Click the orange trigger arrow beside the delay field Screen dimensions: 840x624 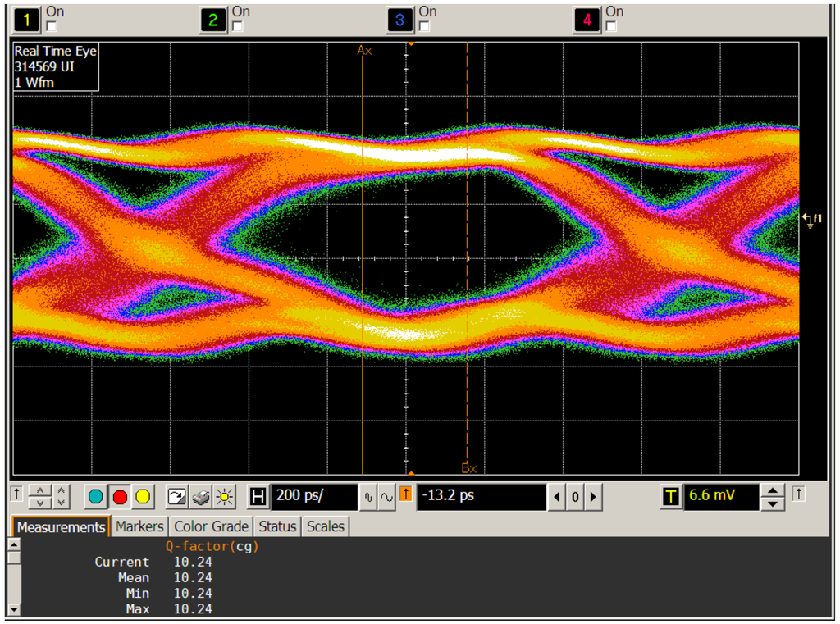click(x=405, y=496)
